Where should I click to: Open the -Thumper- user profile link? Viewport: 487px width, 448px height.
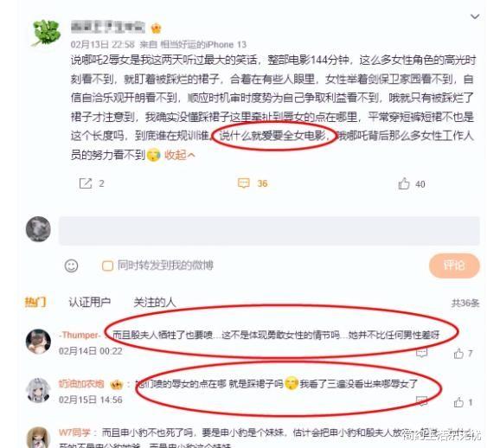click(x=80, y=335)
